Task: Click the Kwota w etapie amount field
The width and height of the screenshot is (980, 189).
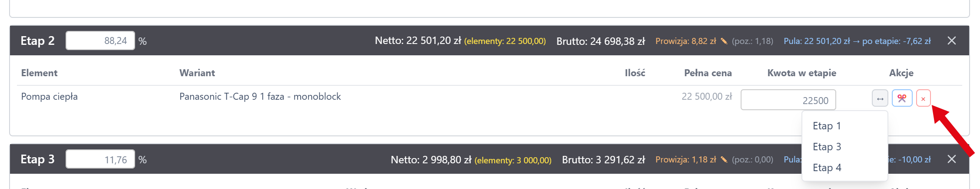Action: (788, 100)
